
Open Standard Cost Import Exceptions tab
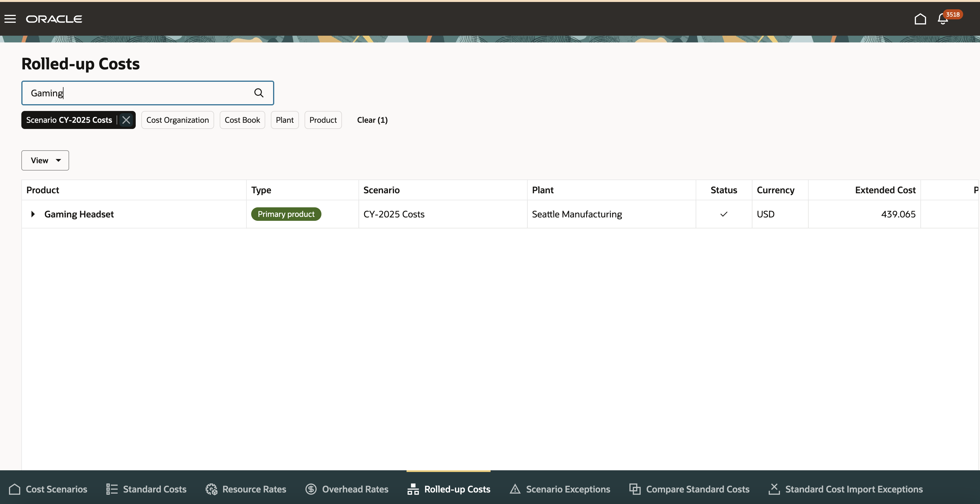click(845, 489)
